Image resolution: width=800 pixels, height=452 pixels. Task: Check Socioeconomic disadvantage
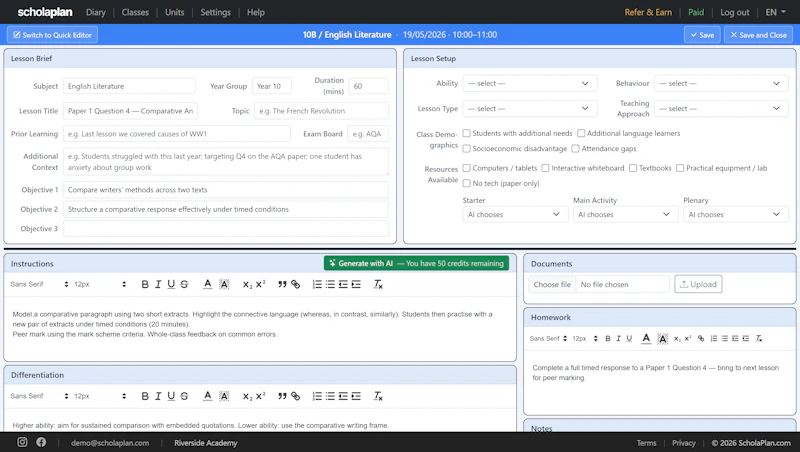point(466,148)
